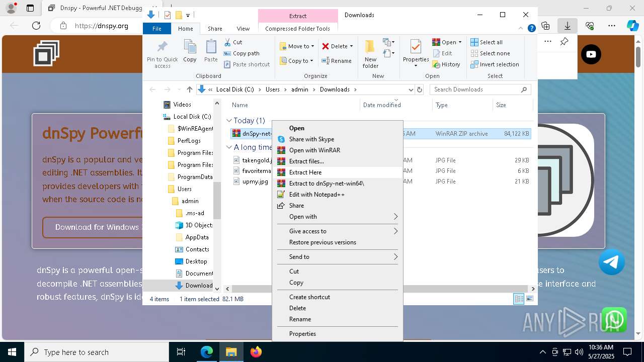The width and height of the screenshot is (644, 362).
Task: Click the Edge address bar dnspy.org
Action: point(101,26)
